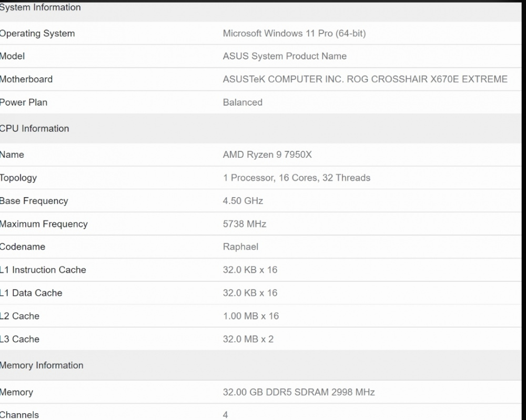
Task: Select the L2 Cache label
Action: [x=20, y=316]
